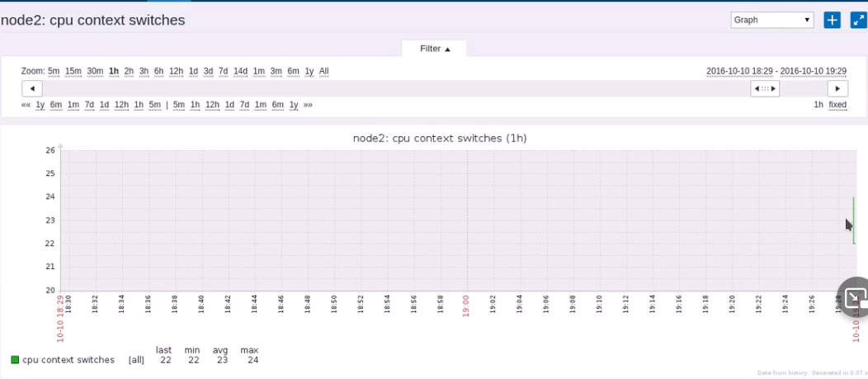The width and height of the screenshot is (868, 379).
Task: Move back 1y using link after ««
Action: 40,105
